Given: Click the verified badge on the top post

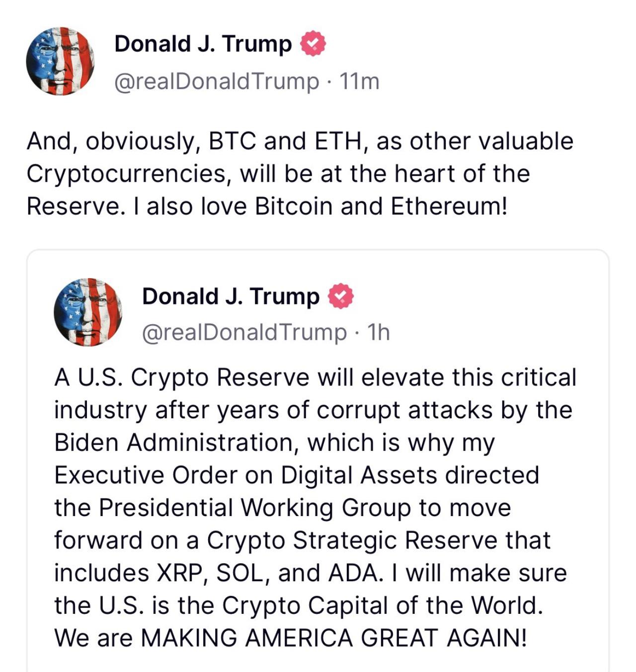Looking at the screenshot, I should tap(313, 44).
